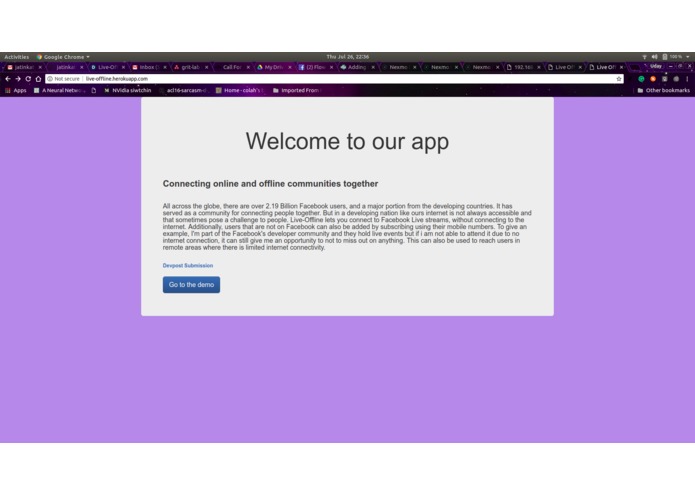The image size is (695, 494).
Task: Click the Connecting online and offline communities heading
Action: pos(270,183)
